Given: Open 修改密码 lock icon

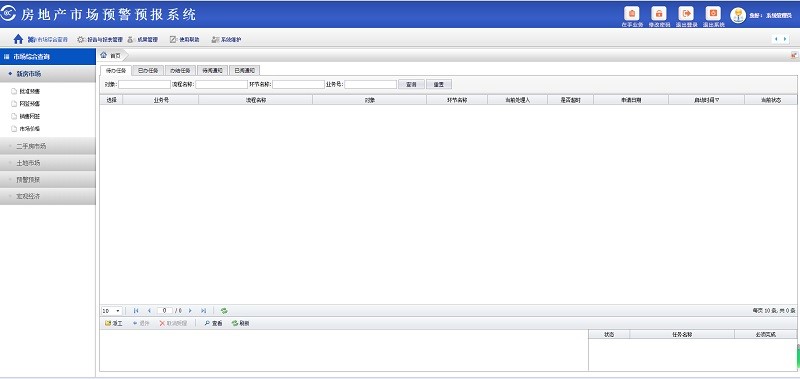Looking at the screenshot, I should pos(659,13).
